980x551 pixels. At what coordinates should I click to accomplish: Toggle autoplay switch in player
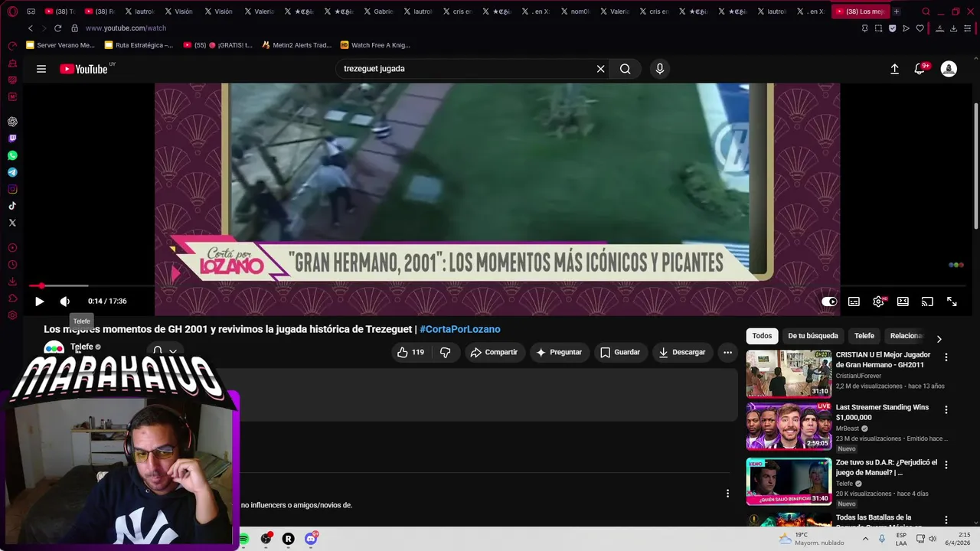829,302
